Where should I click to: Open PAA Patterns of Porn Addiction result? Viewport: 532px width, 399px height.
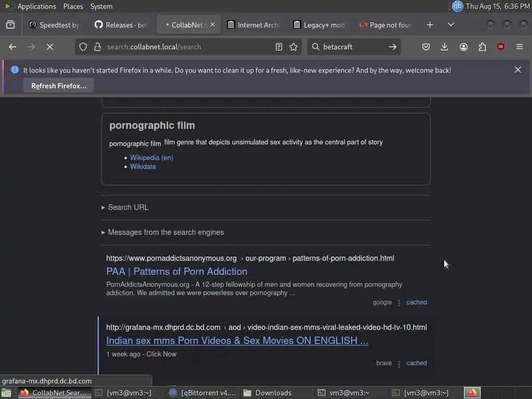[177, 271]
